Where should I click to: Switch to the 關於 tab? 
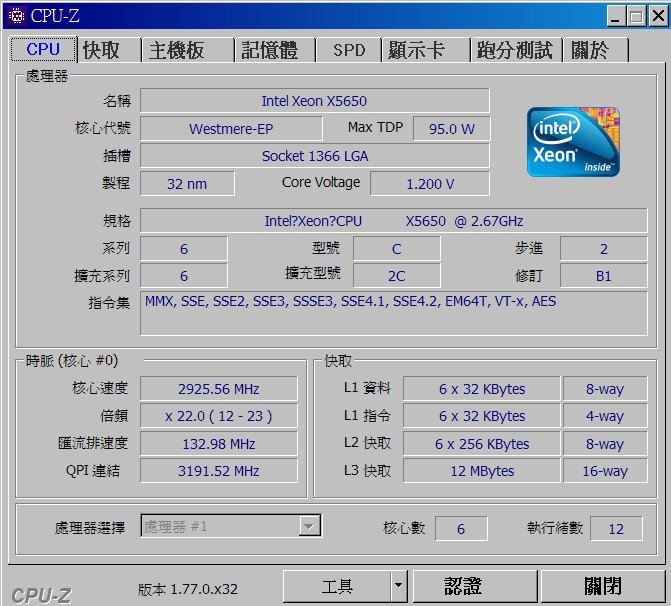(596, 50)
